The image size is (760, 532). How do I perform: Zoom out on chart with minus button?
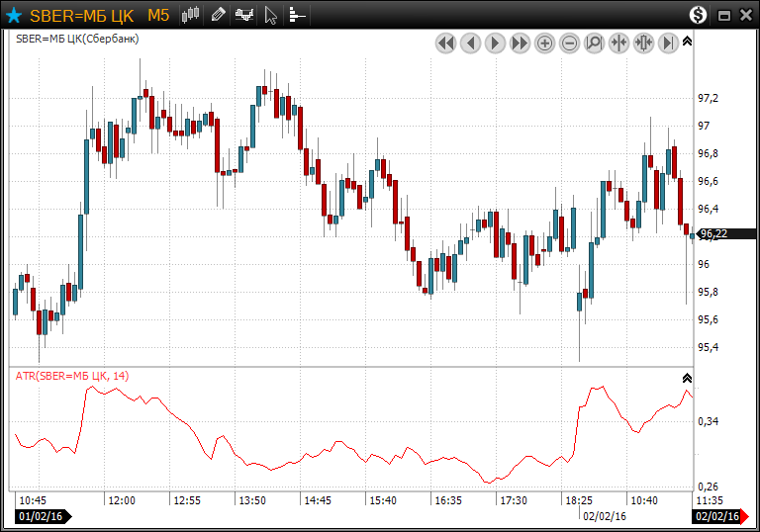569,44
